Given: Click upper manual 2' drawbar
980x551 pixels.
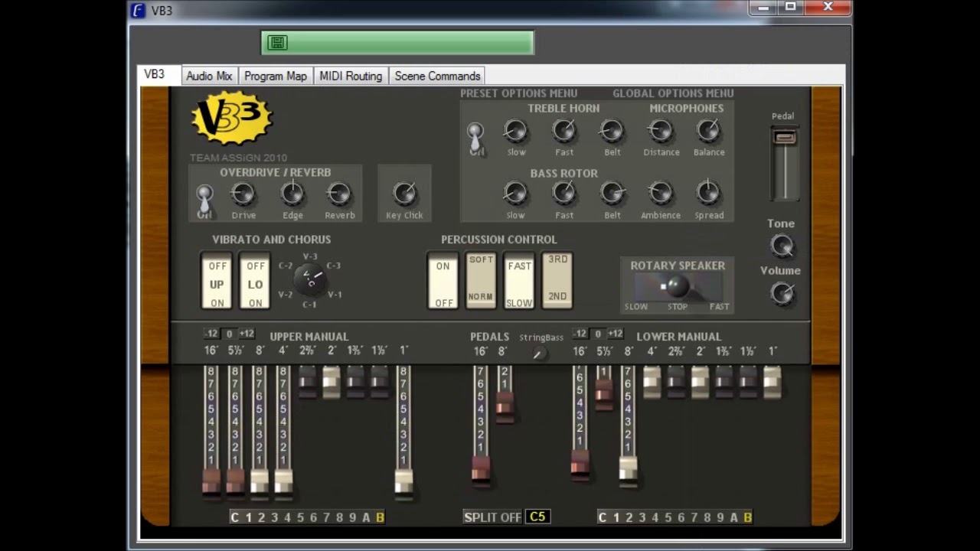Looking at the screenshot, I should pos(332,381).
